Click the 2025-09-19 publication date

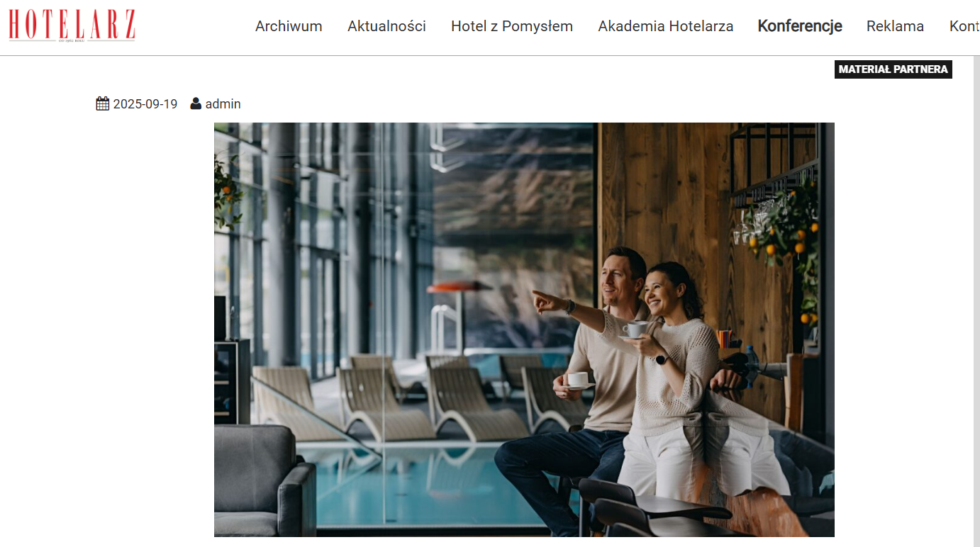pos(145,104)
